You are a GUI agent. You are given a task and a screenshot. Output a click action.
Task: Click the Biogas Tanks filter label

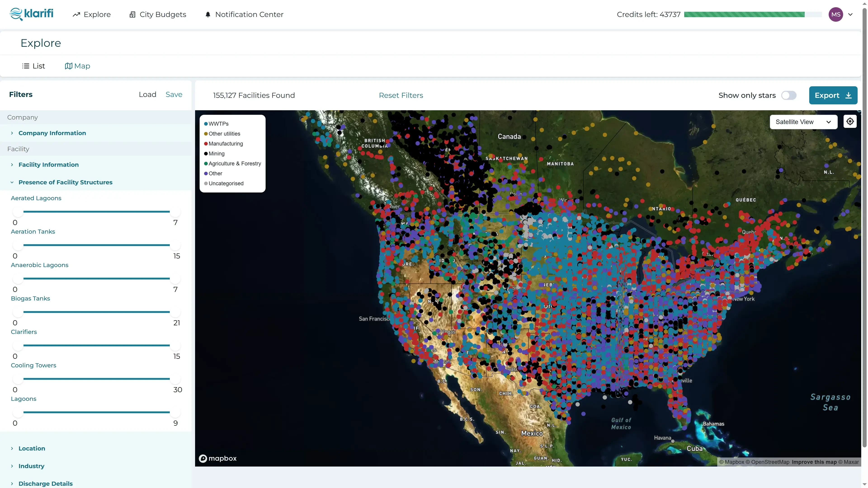[30, 298]
